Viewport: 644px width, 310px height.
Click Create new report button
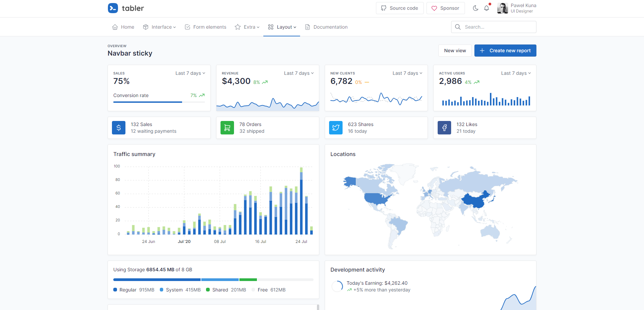coord(505,51)
